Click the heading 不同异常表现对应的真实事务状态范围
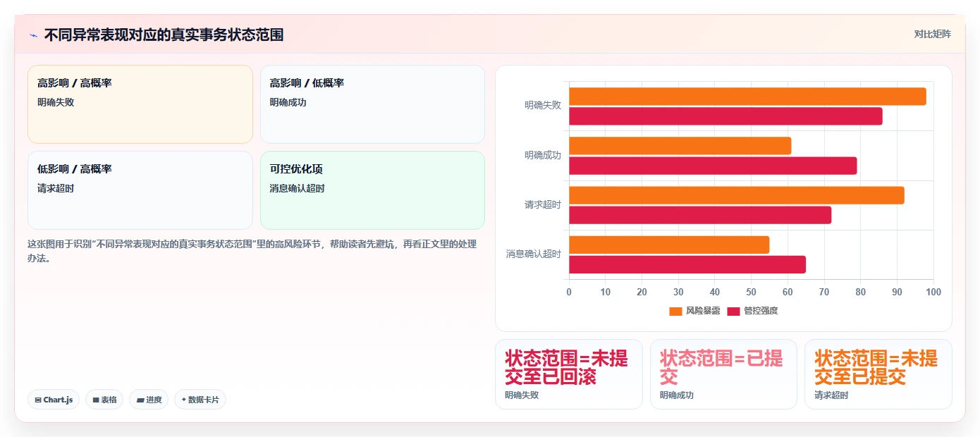This screenshot has width=980, height=437. [164, 35]
